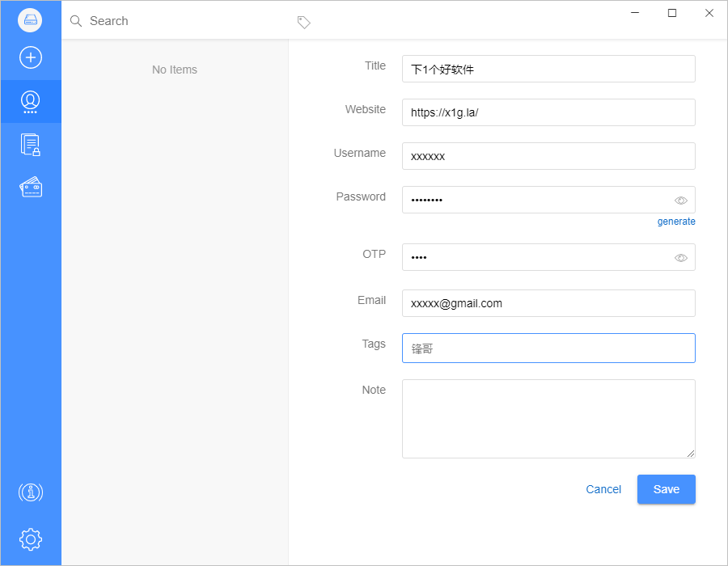Screen dimensions: 728x566
Task: Open the Logins category in sidebar
Action: point(31,101)
